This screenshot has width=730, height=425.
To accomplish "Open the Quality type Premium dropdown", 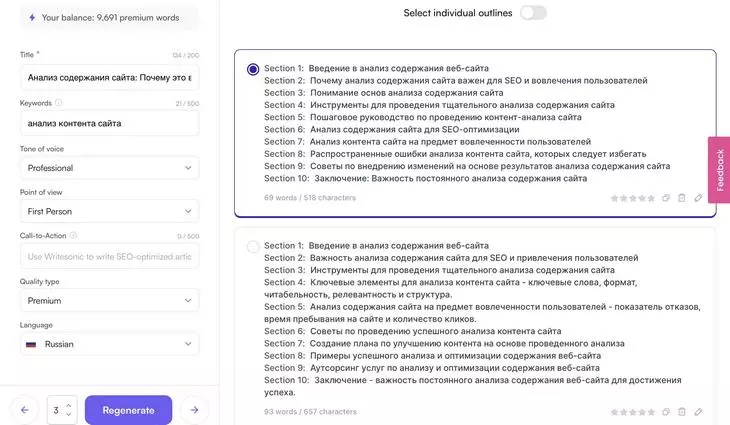I will (109, 301).
